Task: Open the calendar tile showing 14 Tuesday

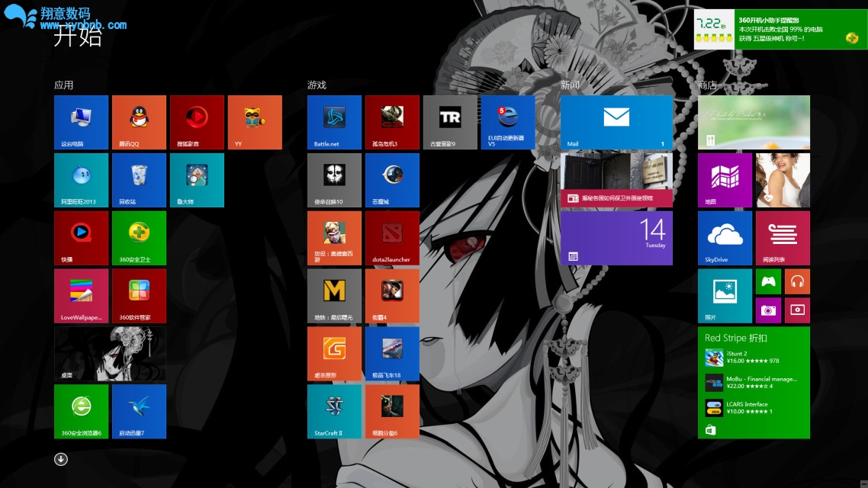Action: point(617,238)
